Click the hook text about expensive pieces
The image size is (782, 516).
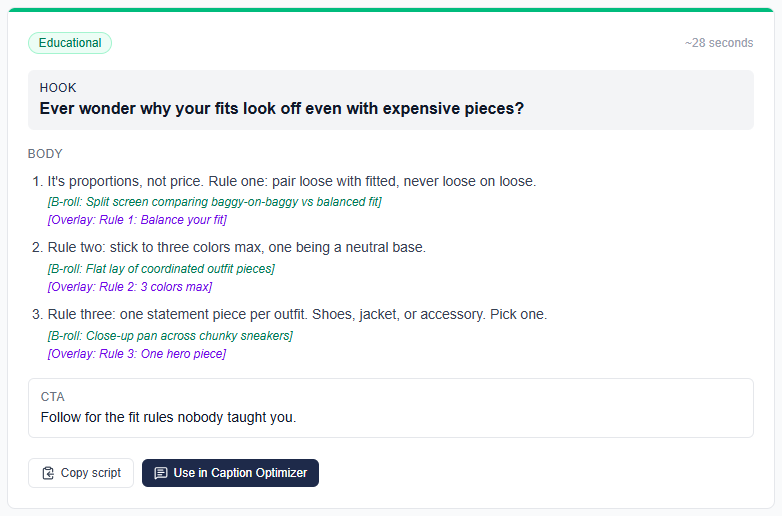(x=282, y=108)
